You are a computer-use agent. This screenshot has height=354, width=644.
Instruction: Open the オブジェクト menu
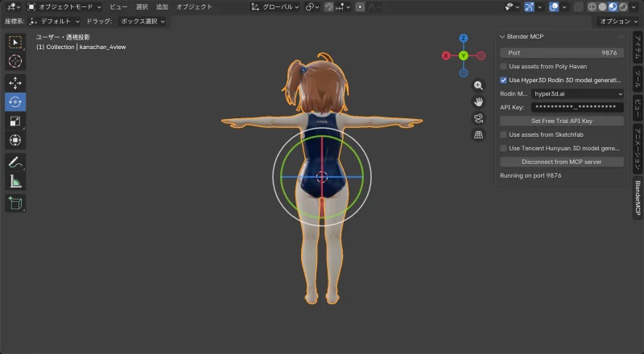click(195, 6)
